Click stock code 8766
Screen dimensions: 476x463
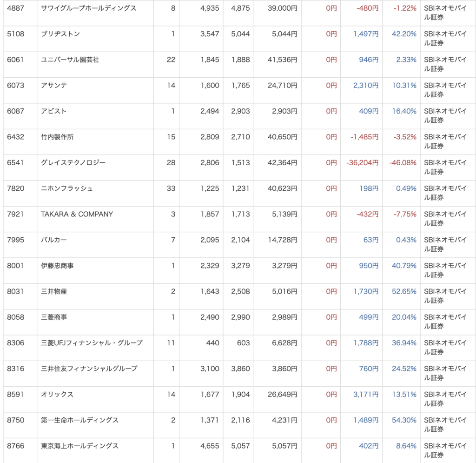point(15,446)
